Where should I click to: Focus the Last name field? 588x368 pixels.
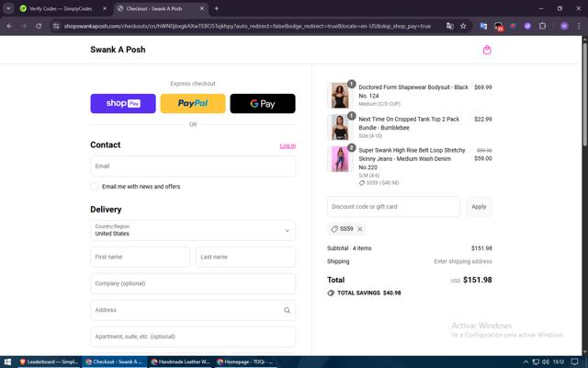pos(245,257)
